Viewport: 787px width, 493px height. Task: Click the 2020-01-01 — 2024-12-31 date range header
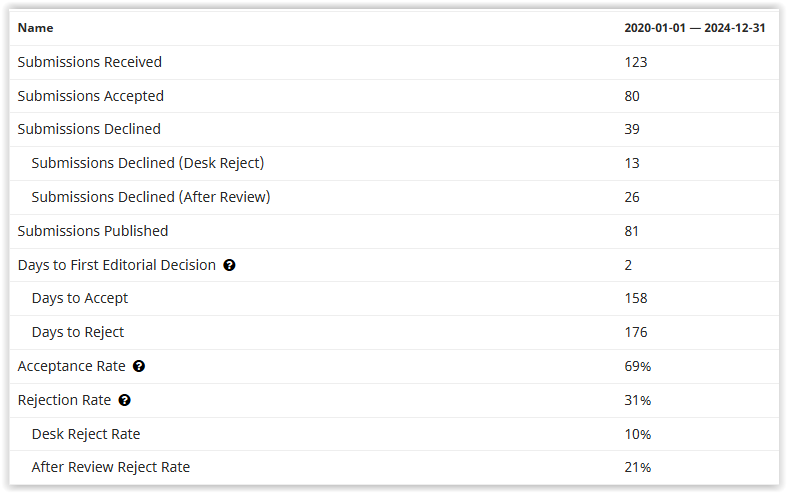click(x=695, y=28)
